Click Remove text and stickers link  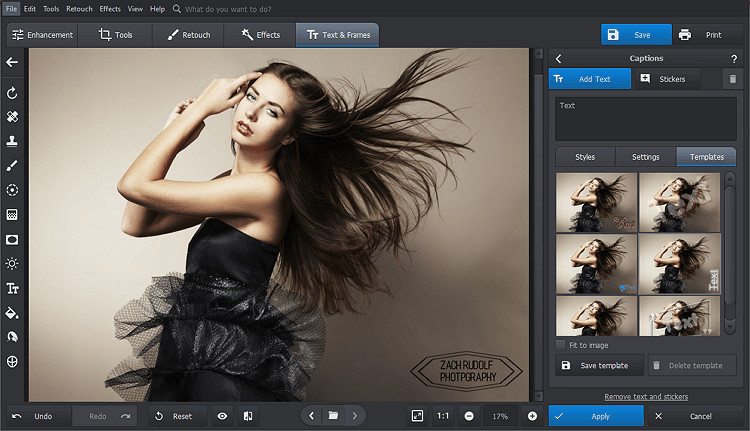coord(646,397)
